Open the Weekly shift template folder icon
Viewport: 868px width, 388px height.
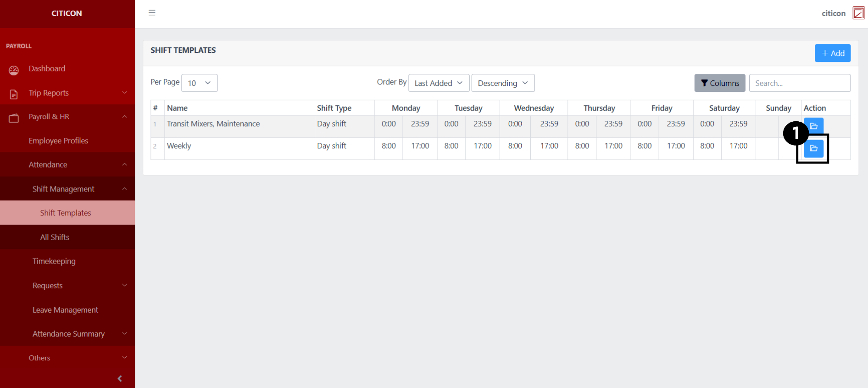tap(813, 148)
